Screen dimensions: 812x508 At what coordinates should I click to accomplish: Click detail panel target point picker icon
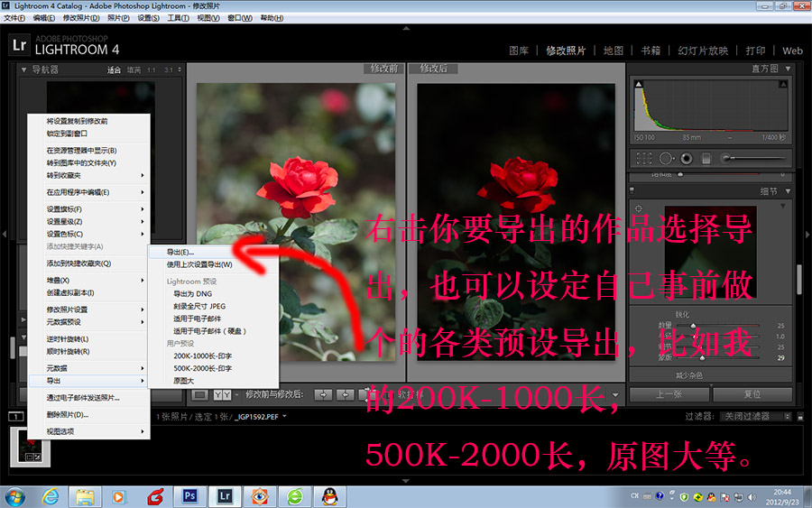pyautogui.click(x=639, y=208)
